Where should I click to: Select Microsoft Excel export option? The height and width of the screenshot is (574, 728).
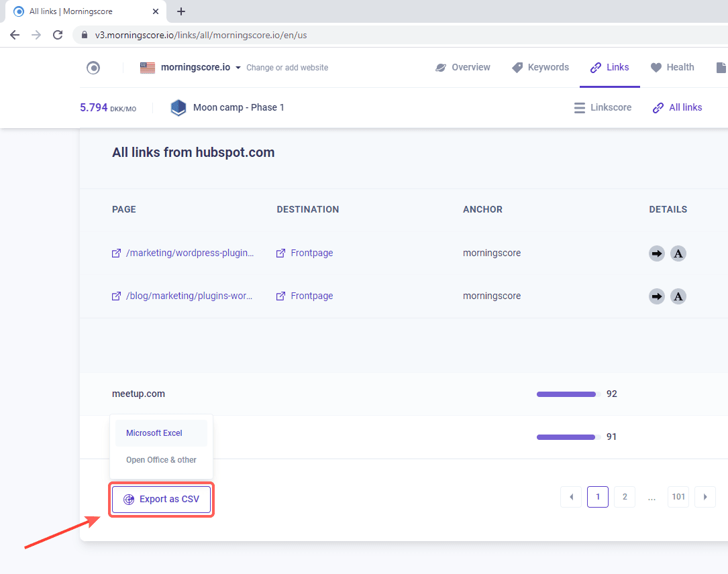click(x=154, y=433)
